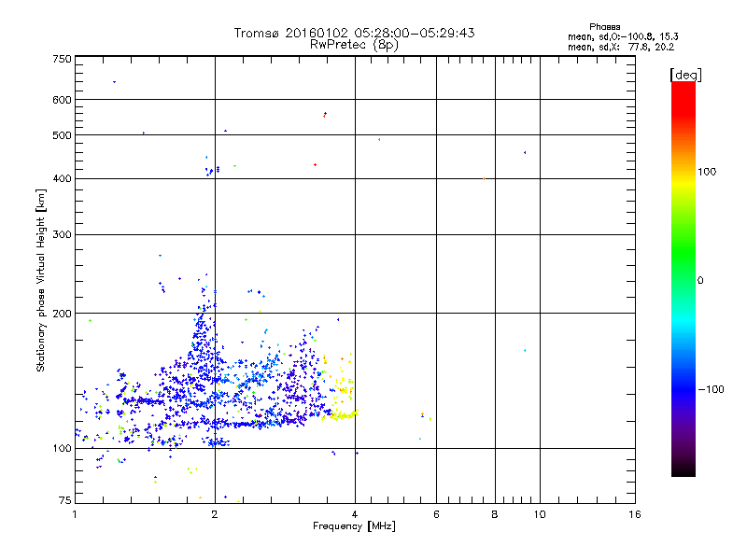747x560 pixels.
Task: Click the x-axis tick label '6'
Action: click(x=436, y=514)
